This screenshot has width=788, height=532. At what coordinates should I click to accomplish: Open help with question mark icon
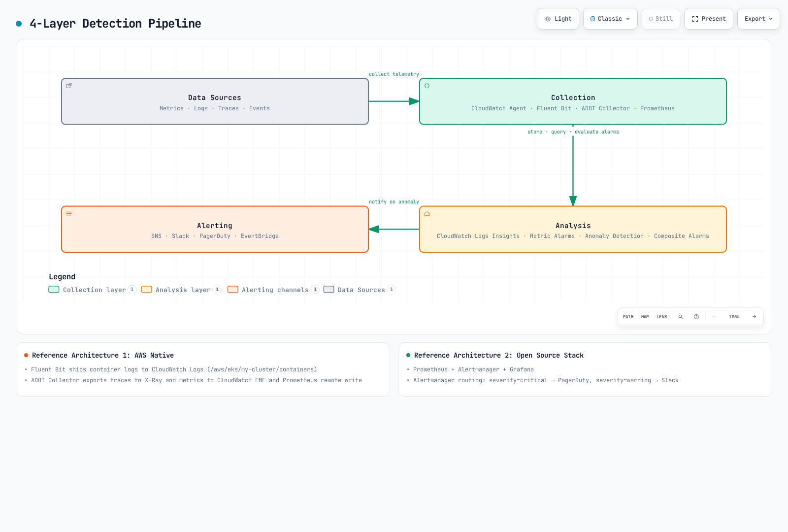[x=696, y=317]
